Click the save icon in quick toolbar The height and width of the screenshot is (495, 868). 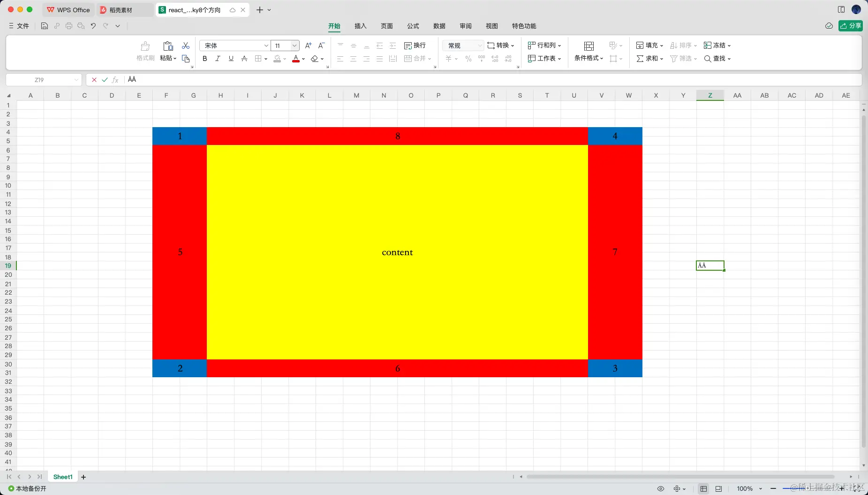click(45, 26)
